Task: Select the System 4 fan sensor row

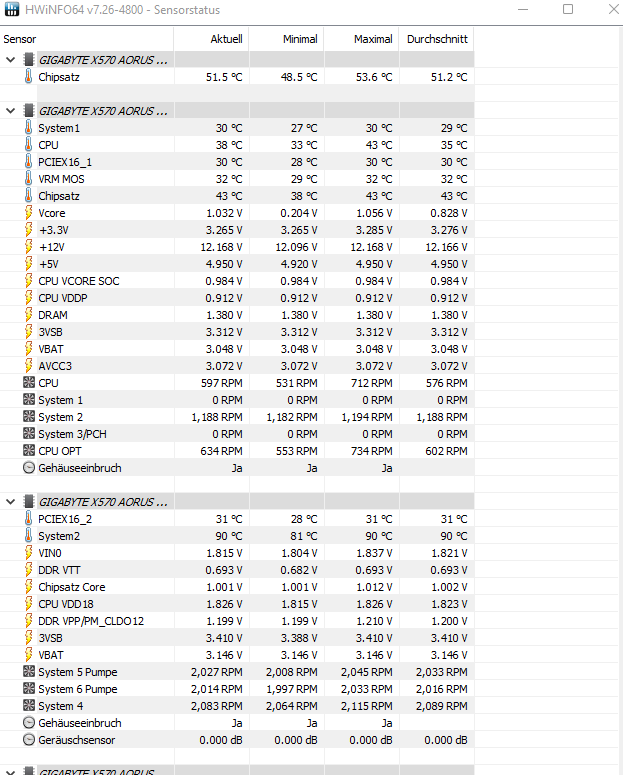Action: [x=237, y=706]
